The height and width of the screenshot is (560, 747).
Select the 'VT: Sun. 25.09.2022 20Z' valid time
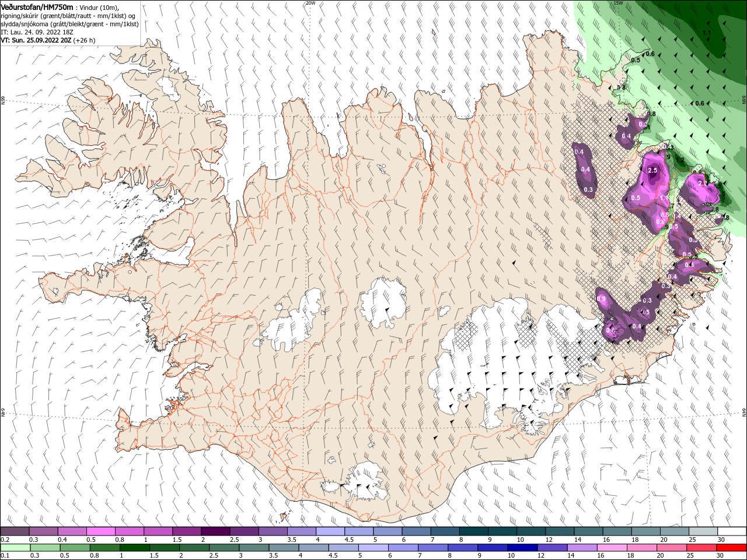tap(36, 40)
